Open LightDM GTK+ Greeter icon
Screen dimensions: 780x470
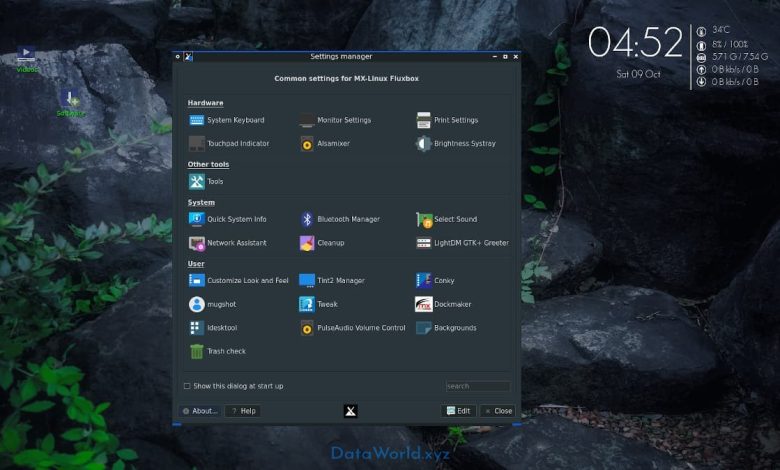pos(424,243)
